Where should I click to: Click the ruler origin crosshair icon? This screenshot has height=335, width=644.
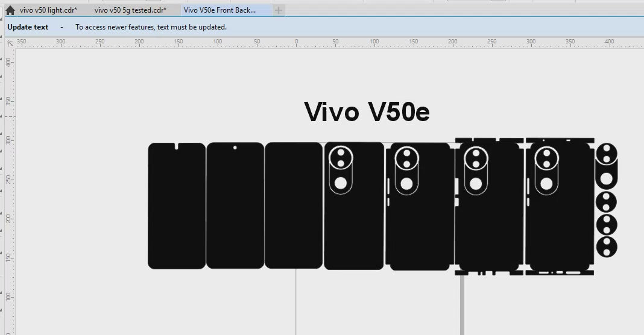pyautogui.click(x=10, y=43)
